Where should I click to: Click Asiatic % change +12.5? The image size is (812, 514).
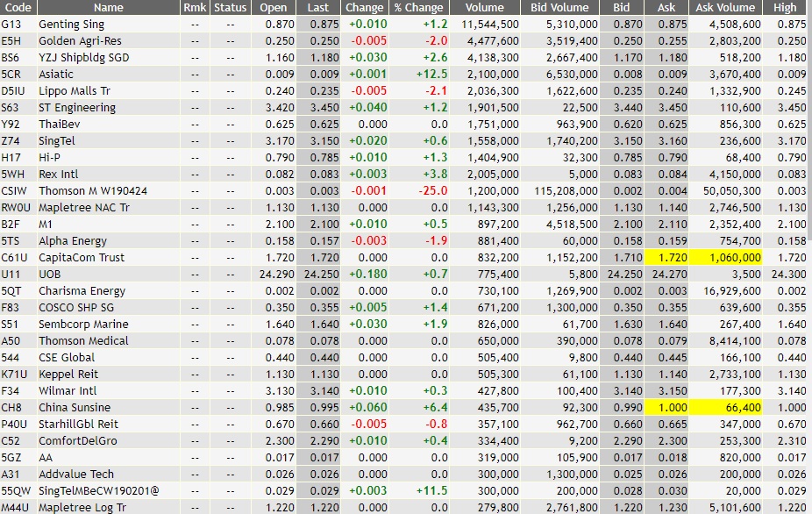(x=432, y=74)
